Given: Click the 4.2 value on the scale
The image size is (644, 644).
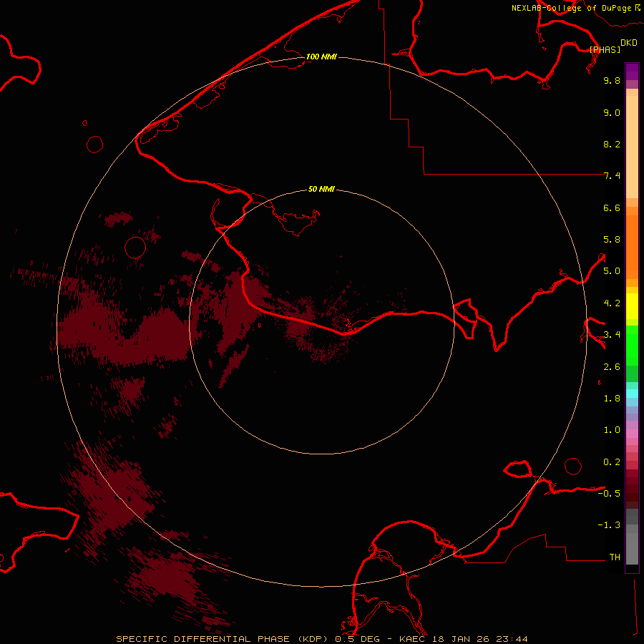Looking at the screenshot, I should click(x=612, y=303).
